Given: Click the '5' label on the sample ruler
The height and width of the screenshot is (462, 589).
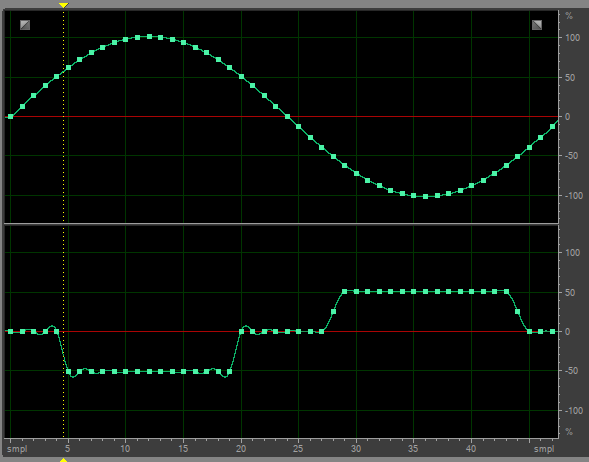Looking at the screenshot, I should pos(68,448).
